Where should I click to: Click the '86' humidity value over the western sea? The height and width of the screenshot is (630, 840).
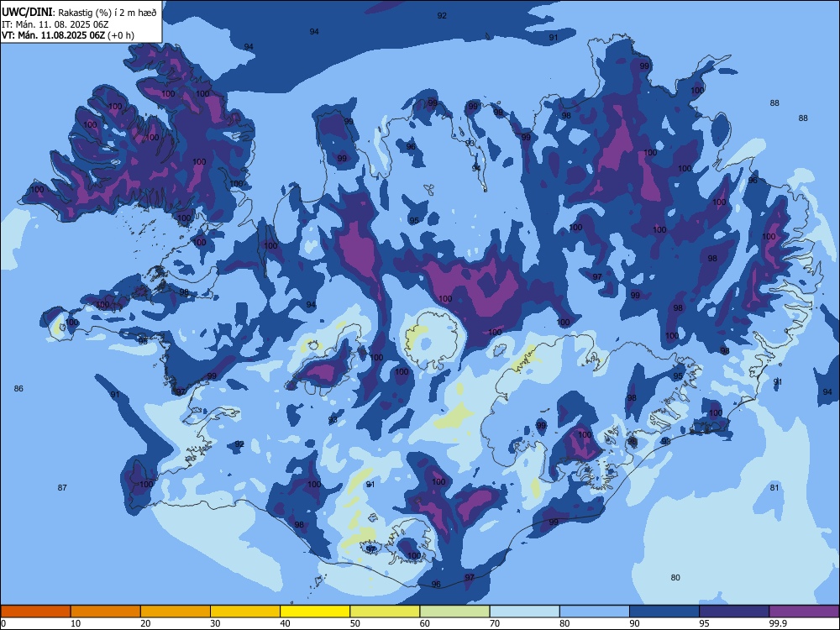point(18,388)
